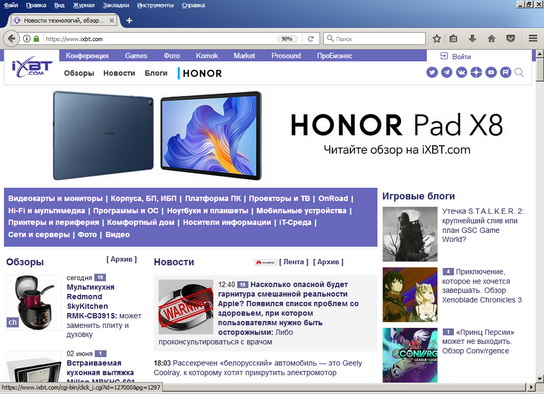Open the Файл menu
The height and width of the screenshot is (394, 544).
click(11, 6)
